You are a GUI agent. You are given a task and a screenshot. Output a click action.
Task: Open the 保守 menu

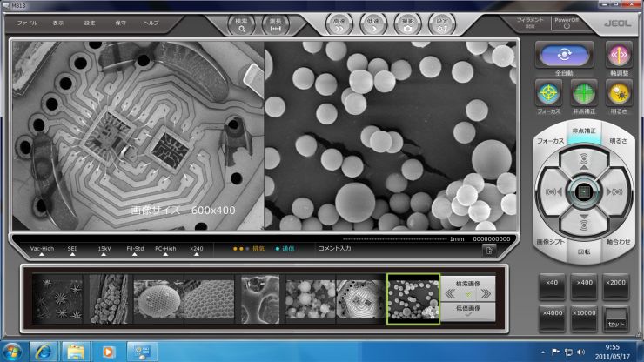point(120,23)
